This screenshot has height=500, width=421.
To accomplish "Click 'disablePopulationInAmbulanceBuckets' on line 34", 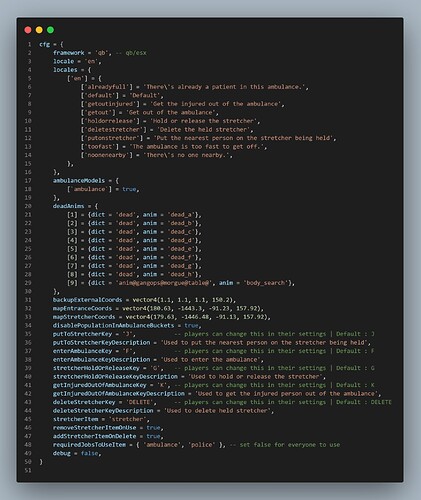I will click(113, 325).
